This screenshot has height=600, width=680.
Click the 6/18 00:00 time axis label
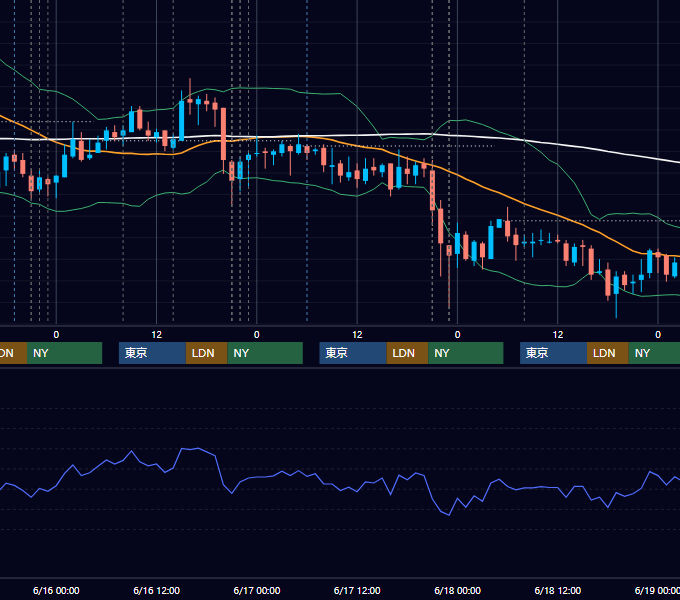tap(458, 590)
